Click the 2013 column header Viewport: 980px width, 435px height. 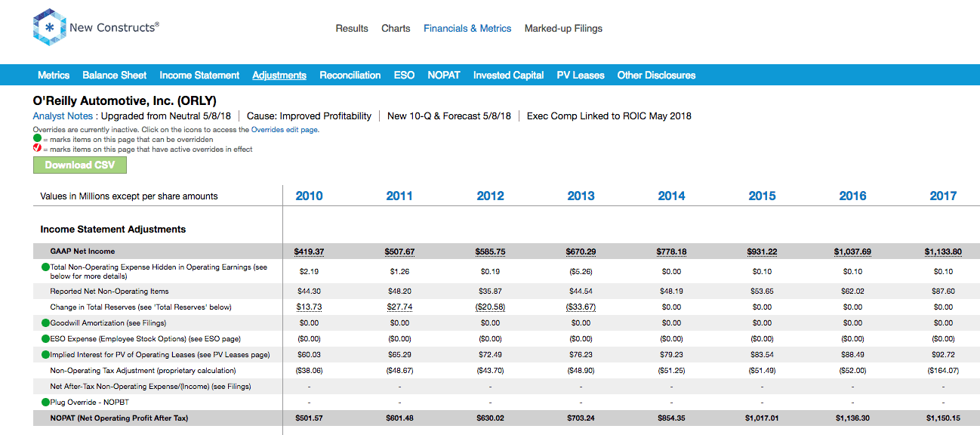pyautogui.click(x=581, y=196)
